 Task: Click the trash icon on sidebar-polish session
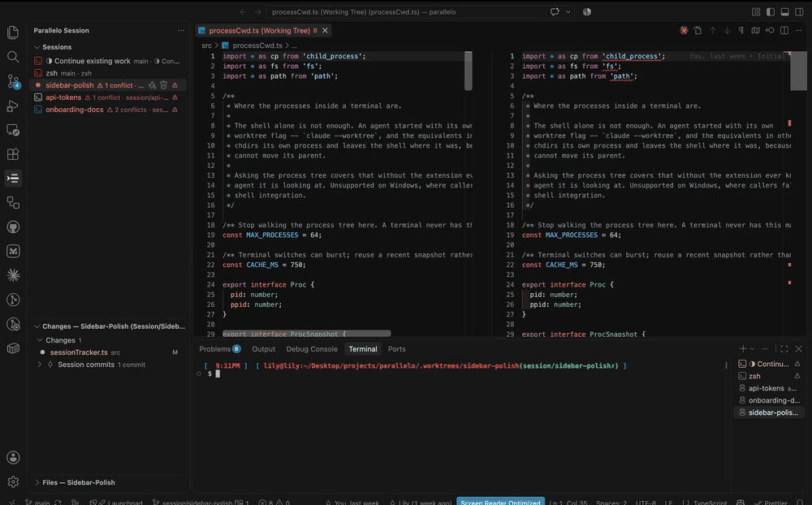164,85
